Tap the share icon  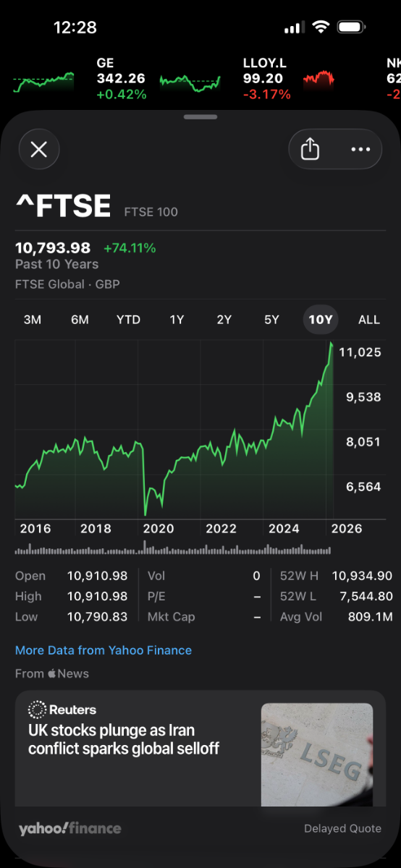tap(310, 150)
